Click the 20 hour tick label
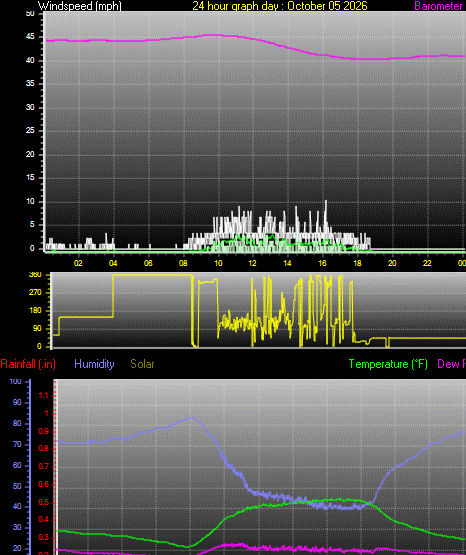This screenshot has width=466, height=555. [x=392, y=263]
